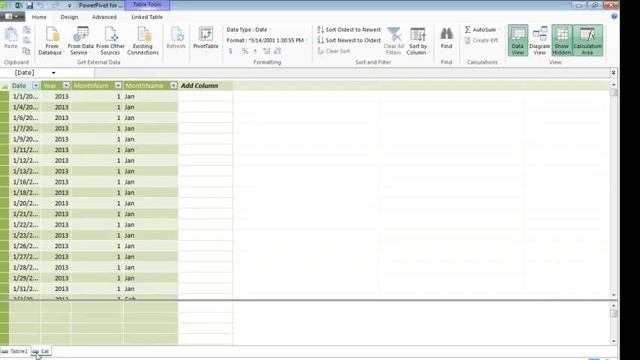Click the Help question mark icon
Viewport: 640px width, 360px height.
[x=614, y=16]
